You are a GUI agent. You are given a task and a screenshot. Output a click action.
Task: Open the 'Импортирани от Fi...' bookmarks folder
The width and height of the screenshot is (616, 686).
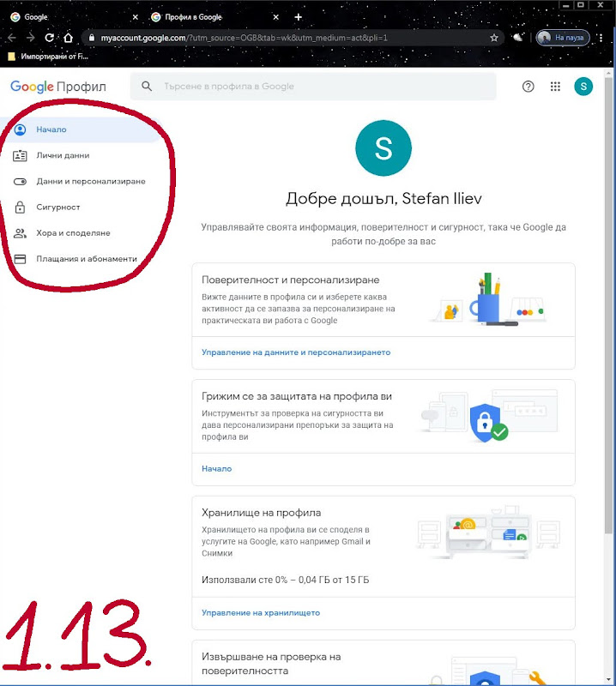tap(48, 56)
